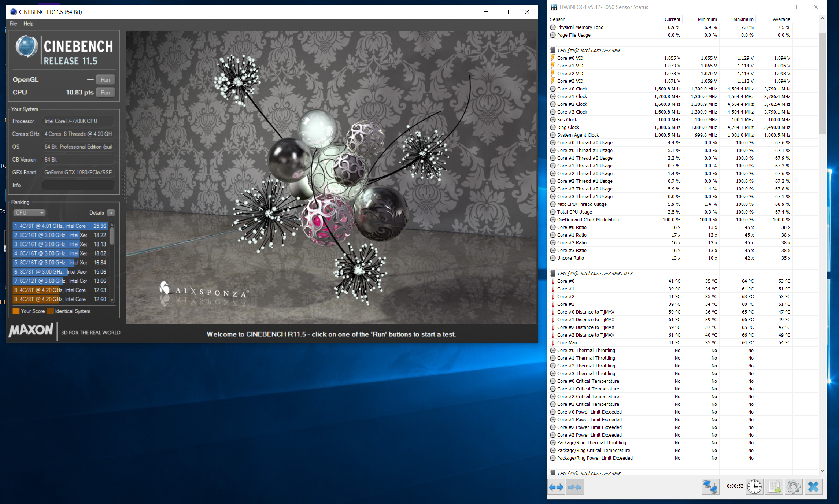Screen dimensions: 839x504
Task: Click the MAXON logo in footer
Action: point(32,330)
